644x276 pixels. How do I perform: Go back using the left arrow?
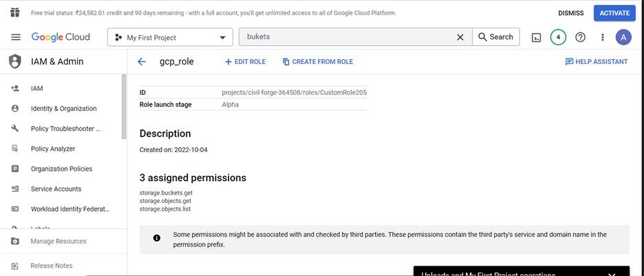142,61
